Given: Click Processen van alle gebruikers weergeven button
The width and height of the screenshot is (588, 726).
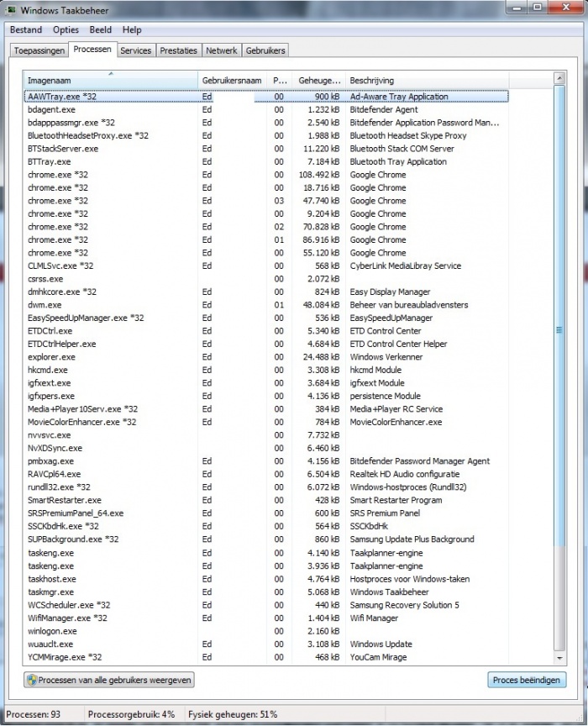Looking at the screenshot, I should pos(109,680).
